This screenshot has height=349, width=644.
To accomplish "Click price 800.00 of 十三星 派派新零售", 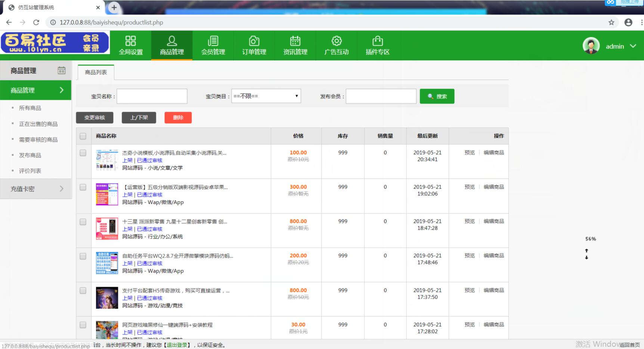I will [x=298, y=221].
